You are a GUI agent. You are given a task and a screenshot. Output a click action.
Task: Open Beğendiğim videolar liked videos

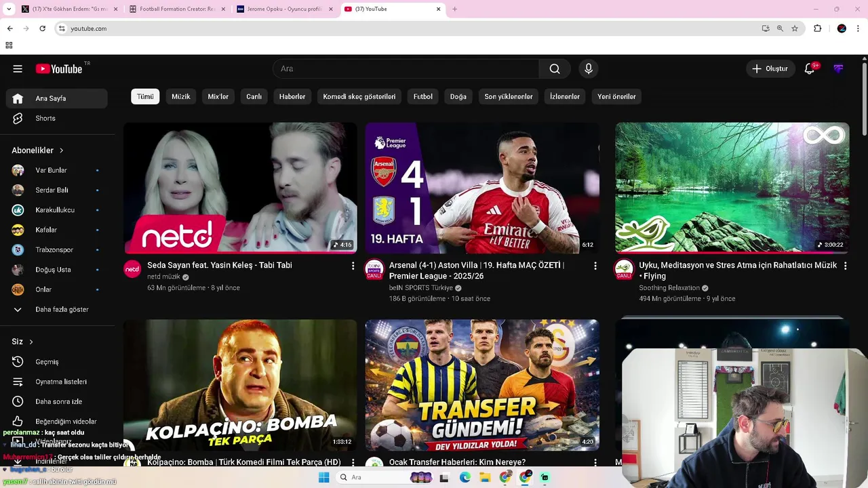[57, 422]
